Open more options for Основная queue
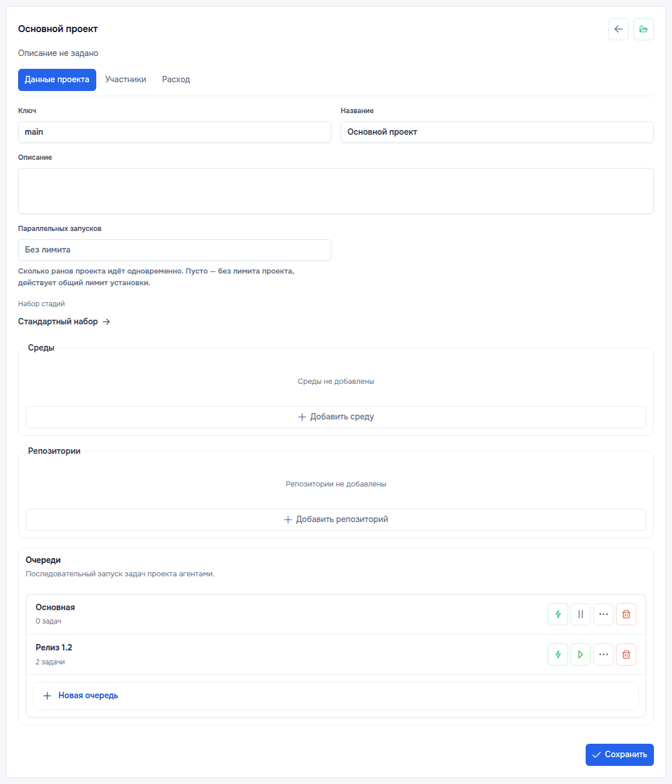This screenshot has height=784, width=672. click(603, 614)
